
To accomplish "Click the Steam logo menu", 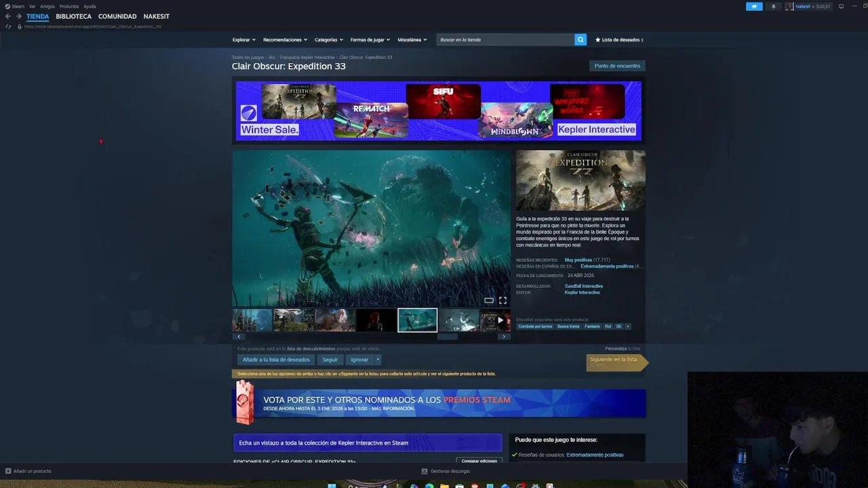I will click(14, 6).
